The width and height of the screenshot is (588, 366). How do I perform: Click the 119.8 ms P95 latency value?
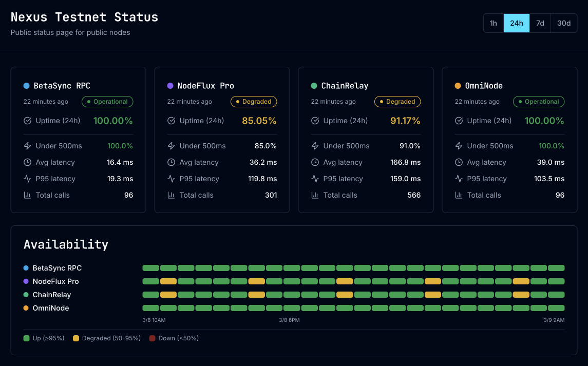pos(262,179)
